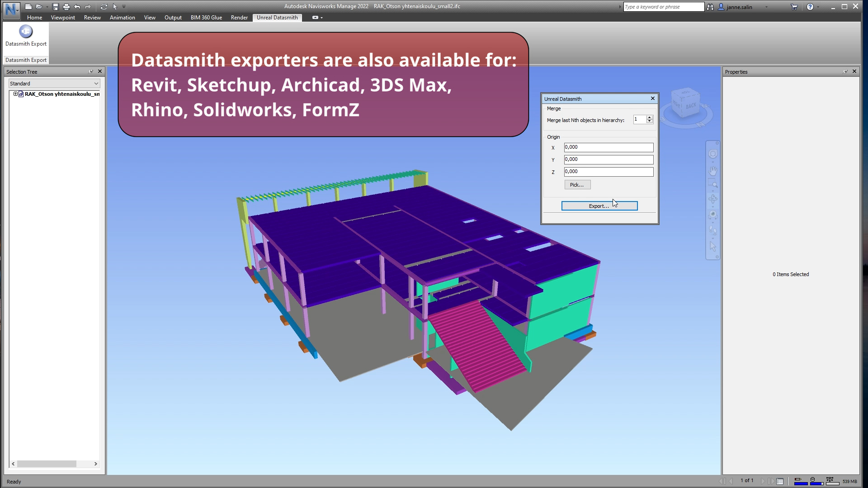Open the Help dropdown arrow

[x=818, y=7]
